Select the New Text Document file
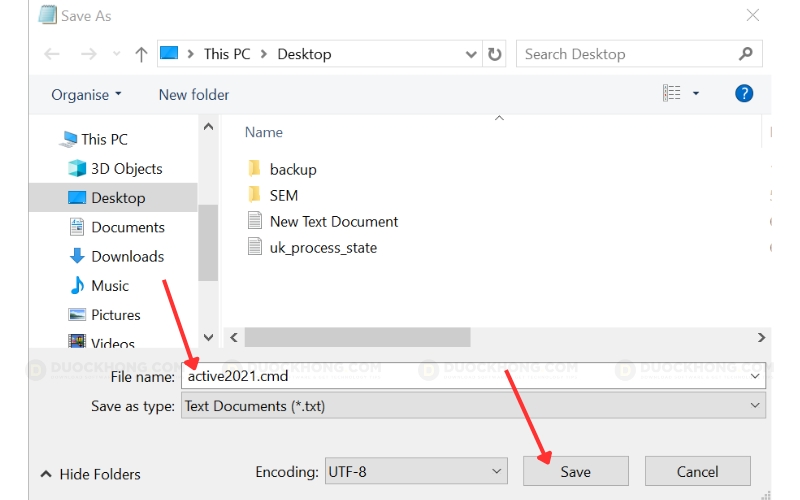 (x=334, y=221)
